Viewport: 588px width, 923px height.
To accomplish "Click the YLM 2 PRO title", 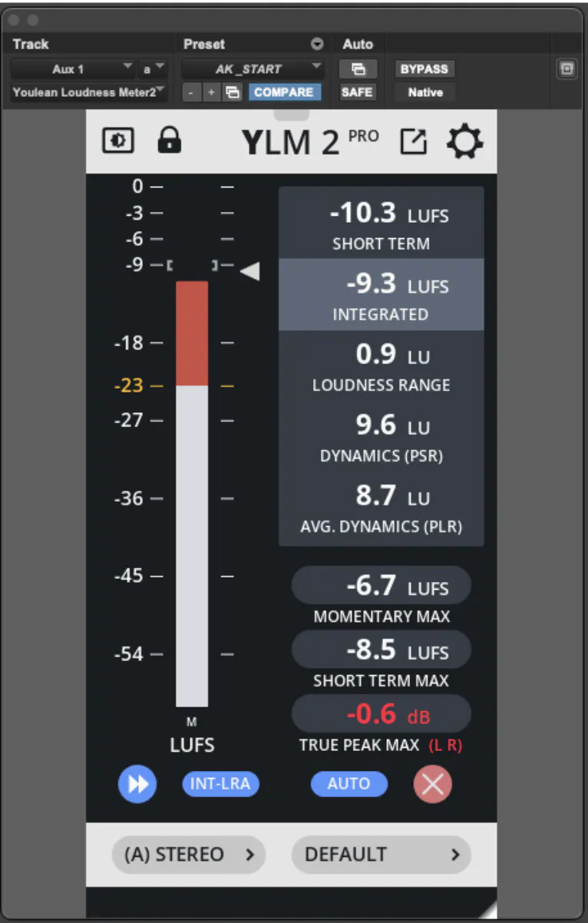I will (311, 142).
